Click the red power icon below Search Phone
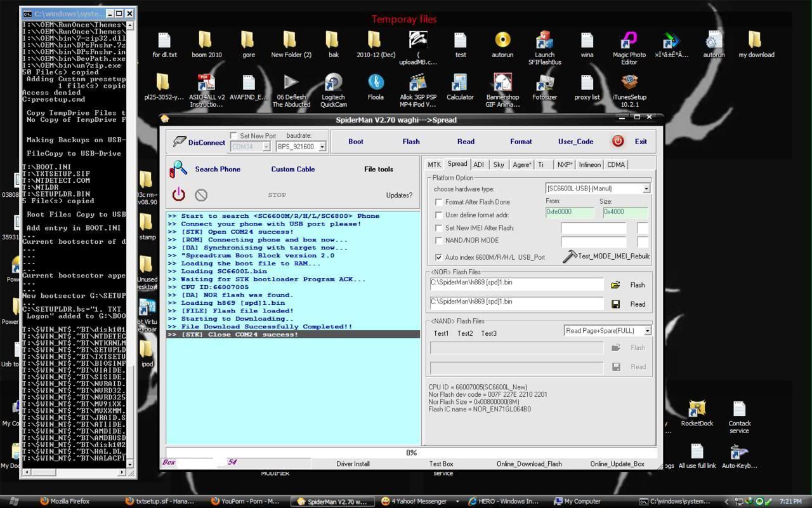The image size is (812, 508). (179, 194)
